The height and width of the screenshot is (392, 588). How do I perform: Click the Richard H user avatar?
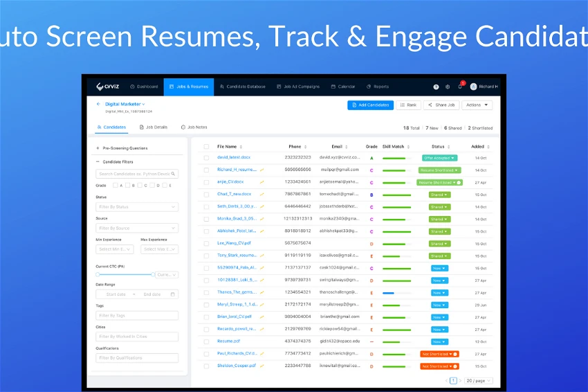click(x=473, y=87)
